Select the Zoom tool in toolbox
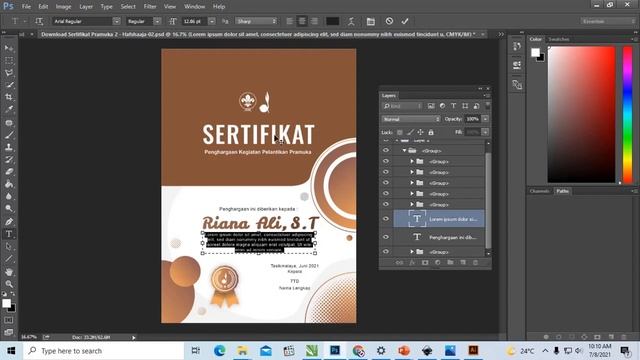Image resolution: width=640 pixels, height=360 pixels. coord(9,284)
